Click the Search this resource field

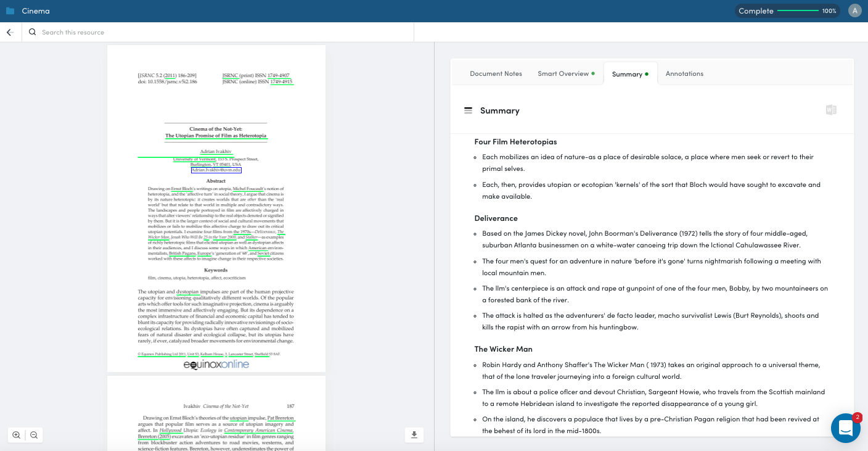222,32
